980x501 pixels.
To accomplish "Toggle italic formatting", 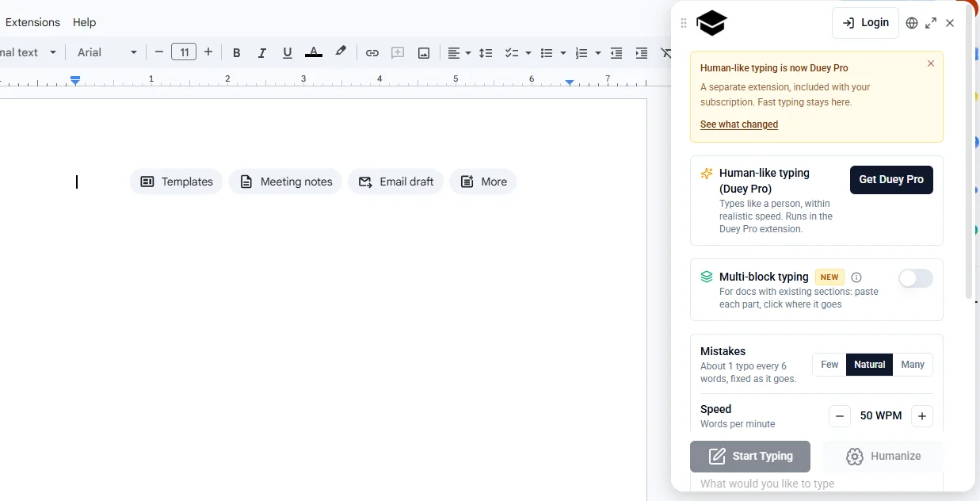I will click(261, 53).
